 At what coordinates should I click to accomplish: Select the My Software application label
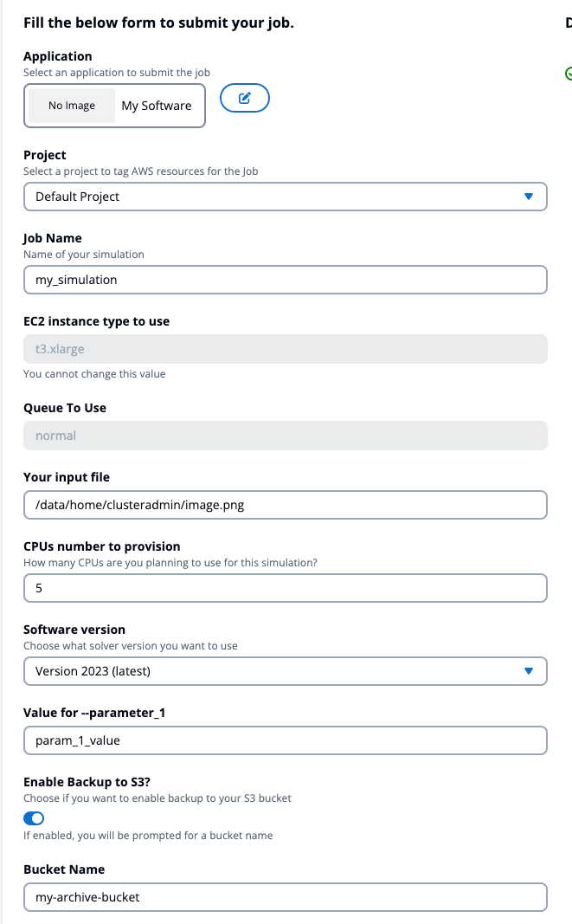pos(156,106)
